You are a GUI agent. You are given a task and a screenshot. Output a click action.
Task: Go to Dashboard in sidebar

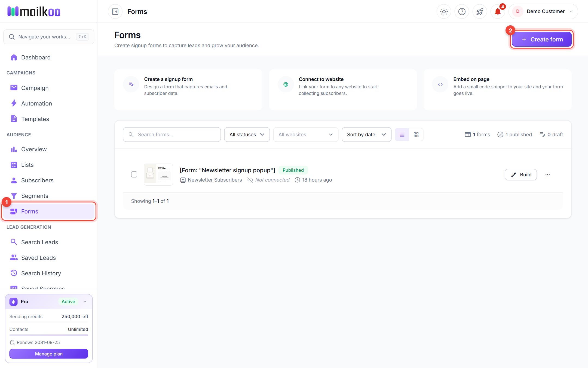pyautogui.click(x=49, y=58)
